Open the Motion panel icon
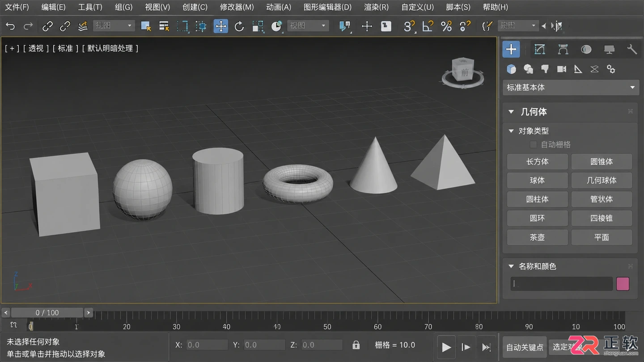Viewport: 644px width, 362px height. pos(586,49)
